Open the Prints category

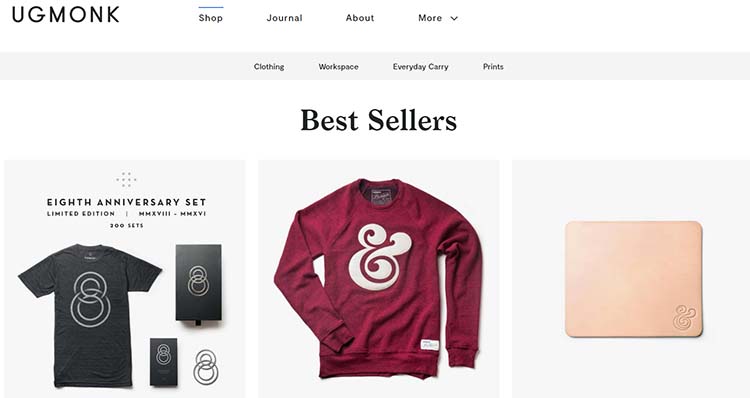click(493, 66)
